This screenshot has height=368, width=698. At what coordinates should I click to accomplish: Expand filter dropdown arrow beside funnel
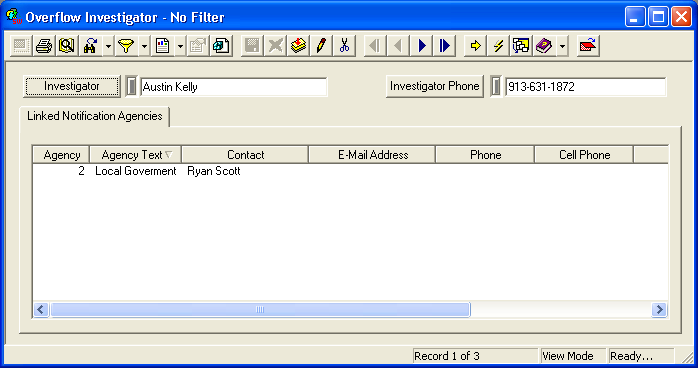144,45
